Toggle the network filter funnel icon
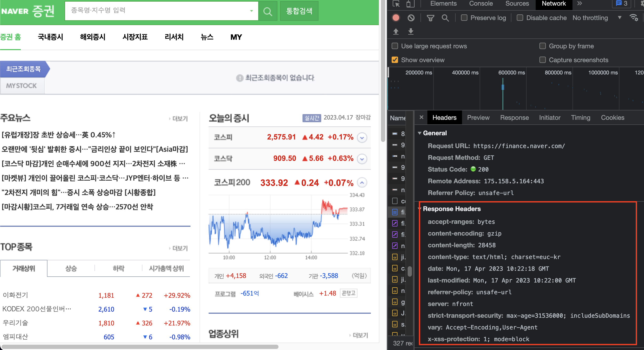The width and height of the screenshot is (644, 350). point(430,18)
